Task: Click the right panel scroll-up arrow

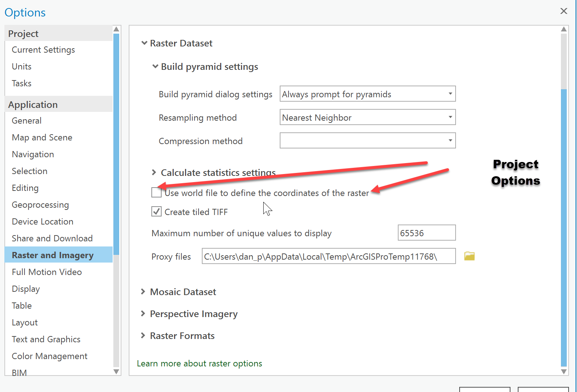Action: [564, 29]
